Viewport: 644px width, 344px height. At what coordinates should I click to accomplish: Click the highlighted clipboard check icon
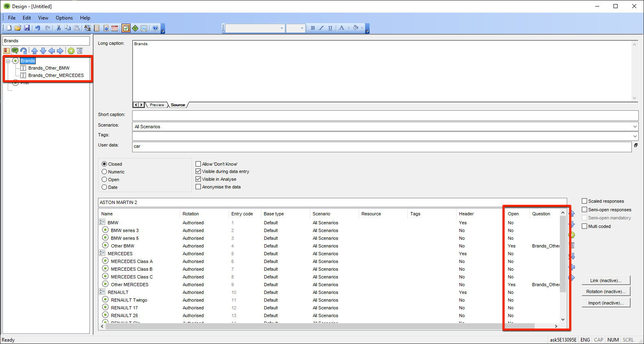[126, 28]
